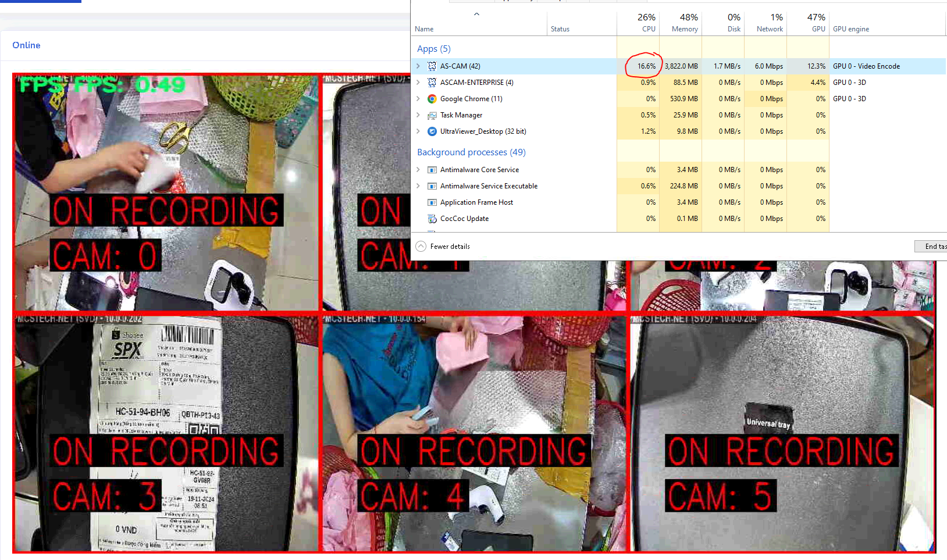
Task: Click the AS-CAM app icon
Action: pos(432,66)
